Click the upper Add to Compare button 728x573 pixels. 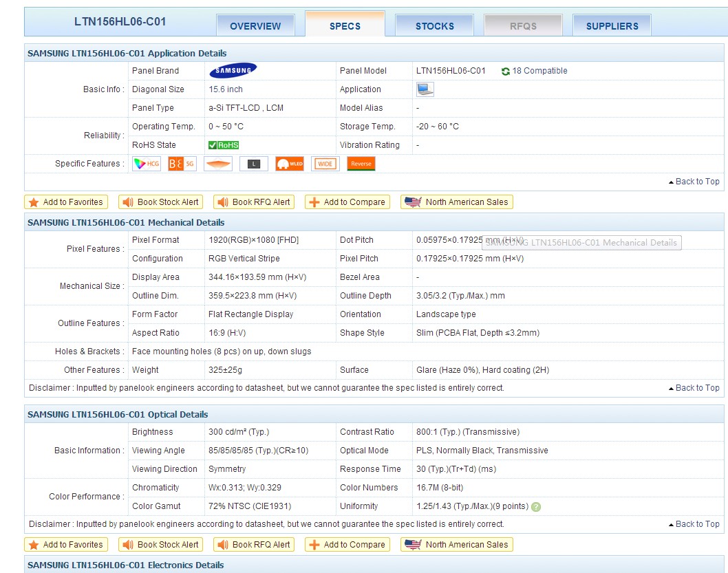[x=347, y=202]
